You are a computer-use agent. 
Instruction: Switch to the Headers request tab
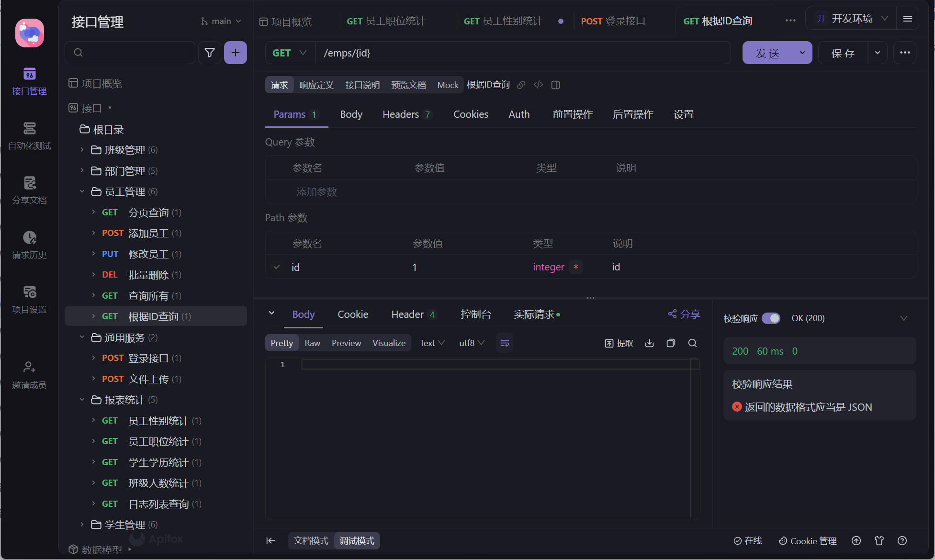coord(401,114)
